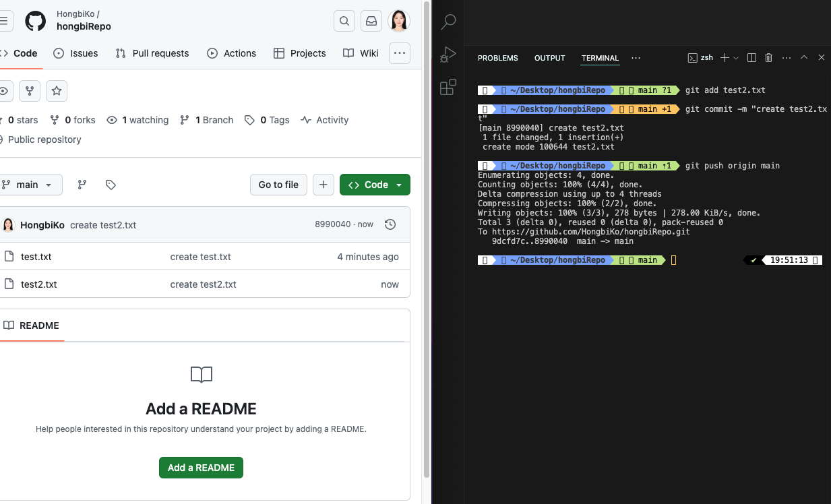The image size is (831, 504).
Task: Click the Go to file button
Action: pos(279,185)
